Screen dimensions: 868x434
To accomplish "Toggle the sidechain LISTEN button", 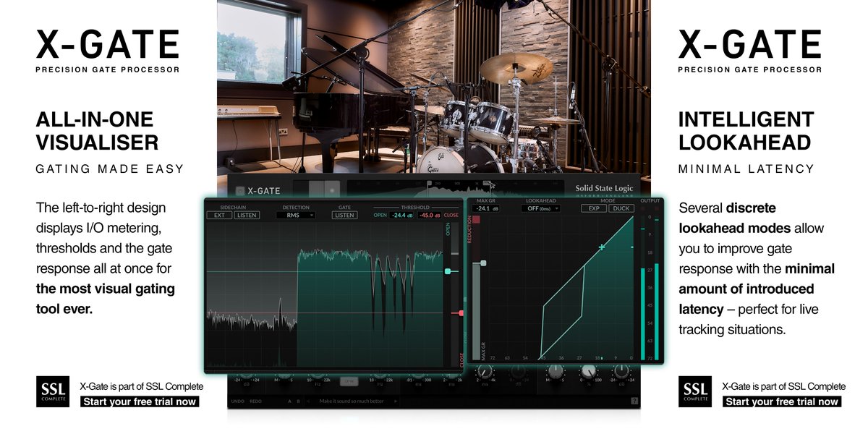I will [246, 215].
